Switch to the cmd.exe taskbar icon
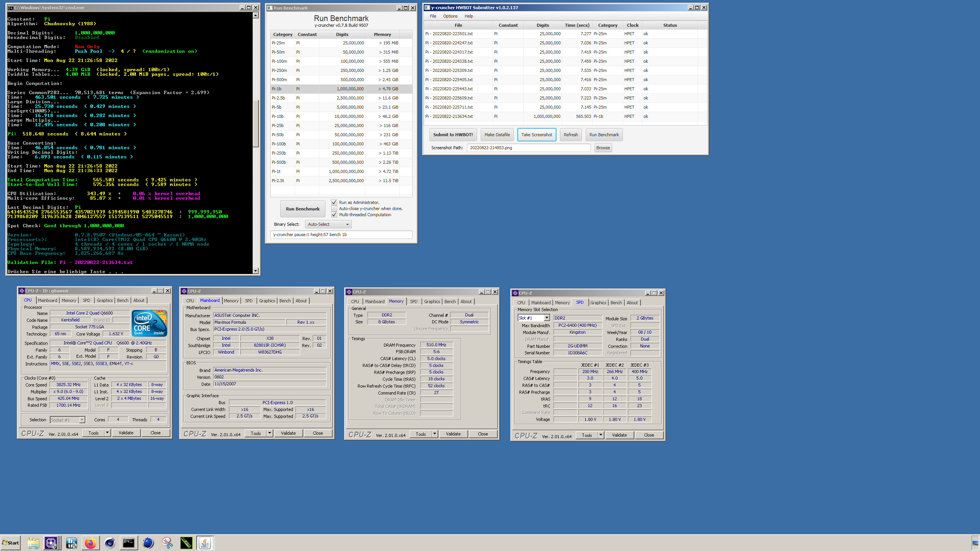This screenshot has height=551, width=980. 129,543
